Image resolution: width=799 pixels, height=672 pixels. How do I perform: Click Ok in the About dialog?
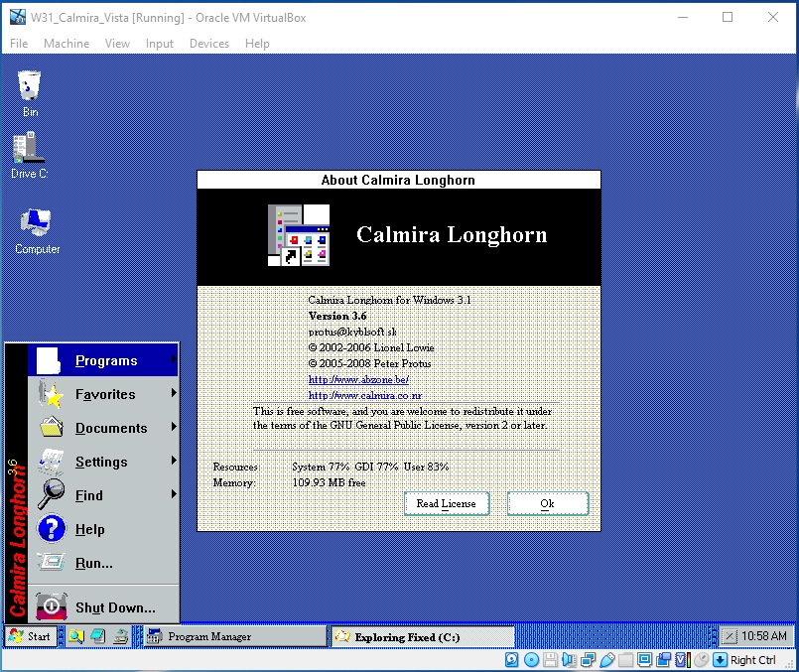(x=548, y=503)
